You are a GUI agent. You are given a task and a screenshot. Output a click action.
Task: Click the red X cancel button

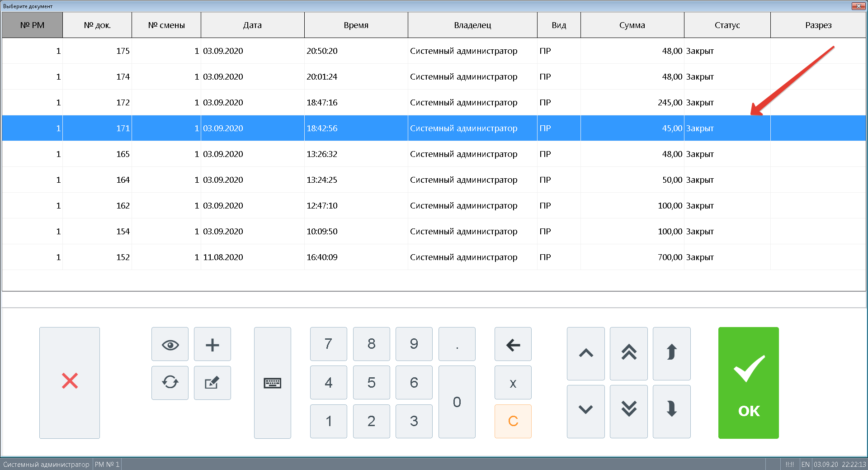70,383
